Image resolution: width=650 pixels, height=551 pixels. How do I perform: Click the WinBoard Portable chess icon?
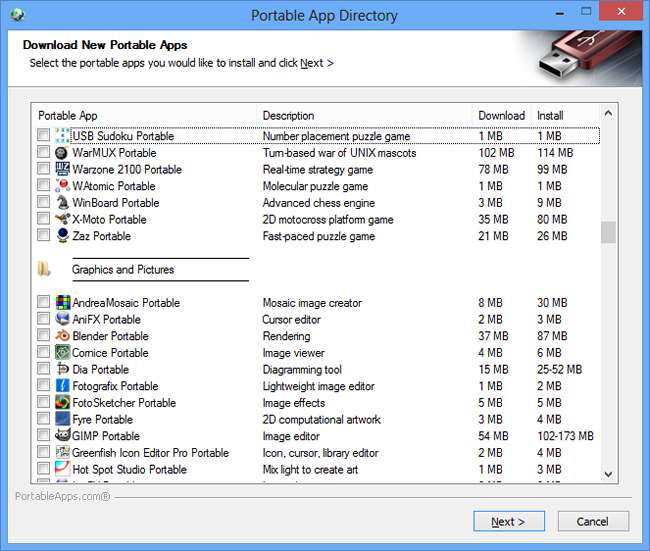tap(62, 203)
